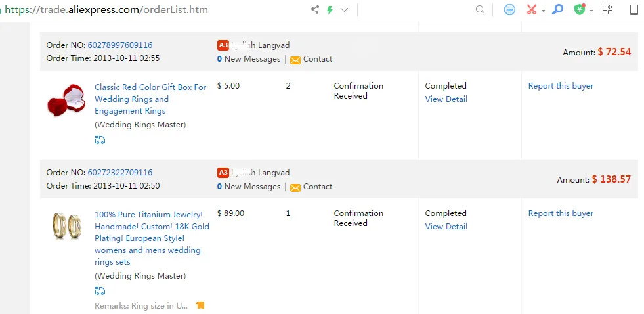Click the $ 72.54 amount text

pos(614,52)
